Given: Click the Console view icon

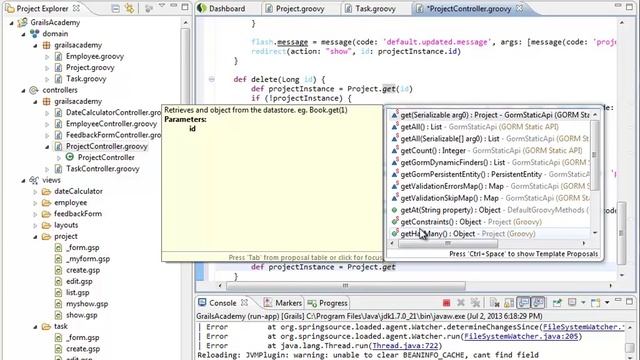Looking at the screenshot, I should [x=202, y=302].
